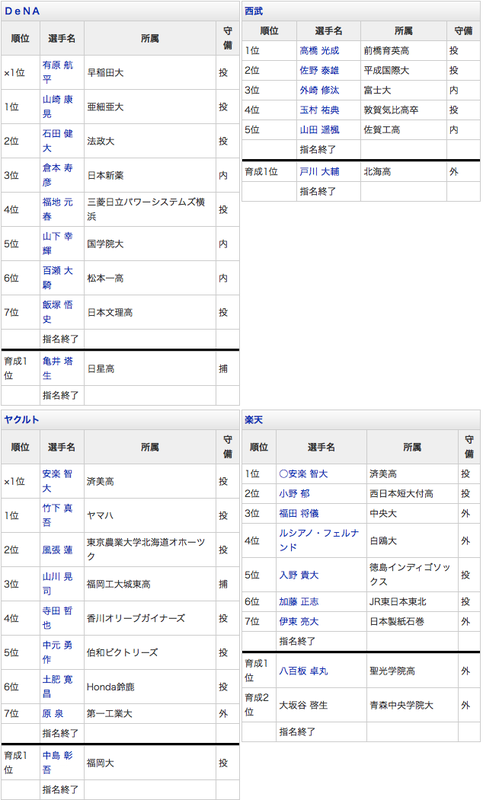
Task: Open the 楽天 team heading link
Action: [x=253, y=420]
